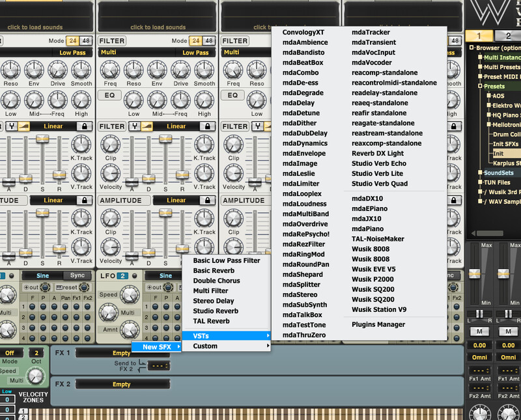521x420 pixels.
Task: Choose Studio Reverb from the SFX menu
Action: [x=226, y=311]
